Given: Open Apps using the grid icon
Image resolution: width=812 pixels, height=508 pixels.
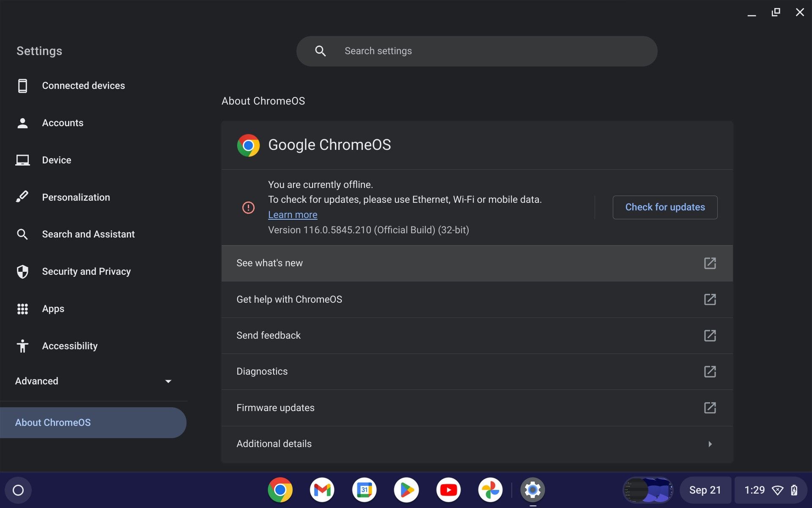Looking at the screenshot, I should (x=22, y=309).
